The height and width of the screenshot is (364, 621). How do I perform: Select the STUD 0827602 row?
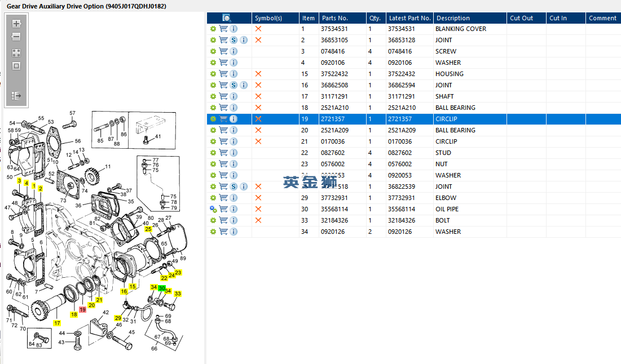[x=414, y=153]
